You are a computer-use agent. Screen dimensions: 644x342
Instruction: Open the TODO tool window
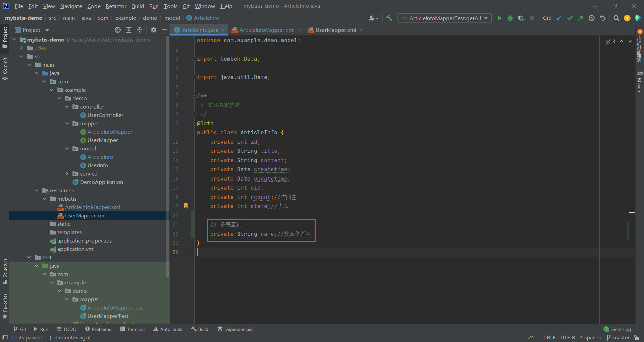pyautogui.click(x=67, y=329)
